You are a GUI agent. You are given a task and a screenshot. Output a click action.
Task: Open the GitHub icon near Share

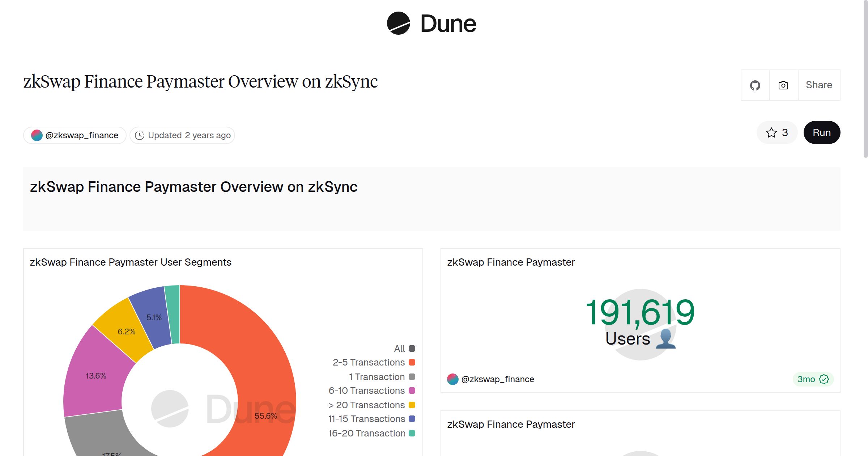pos(755,85)
